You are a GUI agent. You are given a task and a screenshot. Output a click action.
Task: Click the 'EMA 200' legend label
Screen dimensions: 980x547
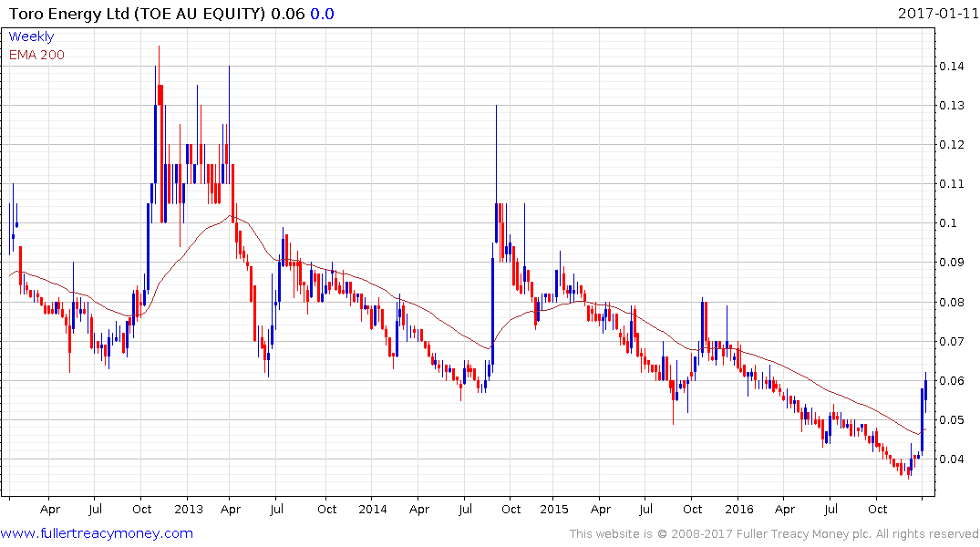[x=36, y=55]
